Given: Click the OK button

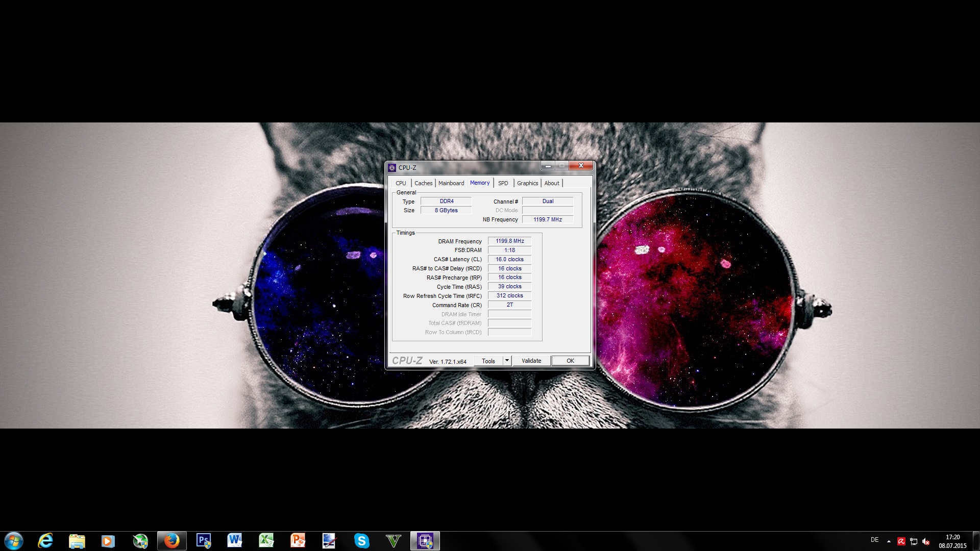Looking at the screenshot, I should click(x=570, y=361).
